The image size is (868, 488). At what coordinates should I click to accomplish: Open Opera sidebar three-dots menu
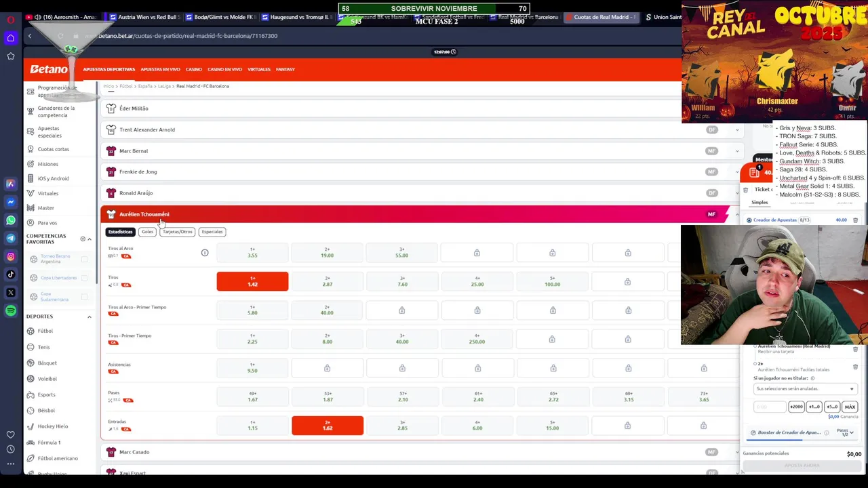tap(10, 464)
